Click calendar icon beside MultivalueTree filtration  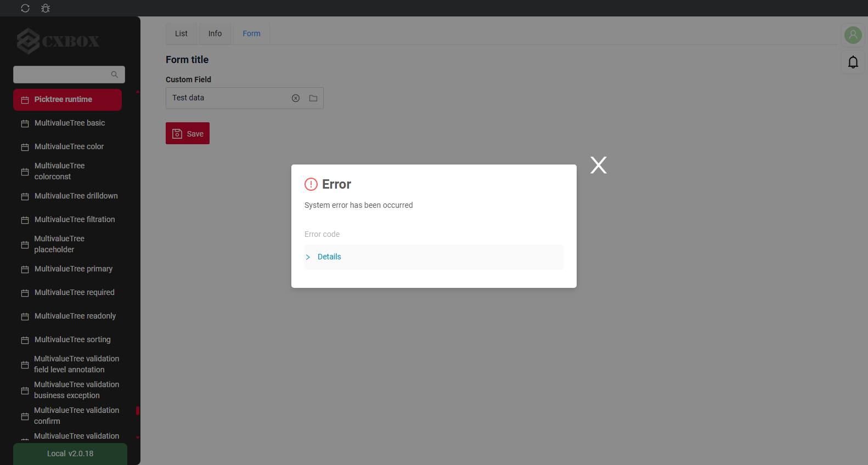[x=25, y=220]
